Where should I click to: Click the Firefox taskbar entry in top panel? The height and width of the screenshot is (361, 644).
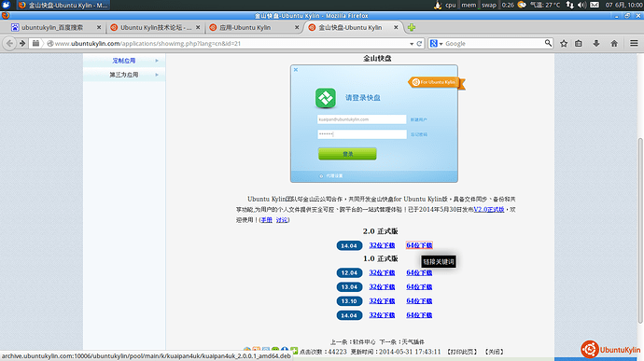(x=63, y=5)
